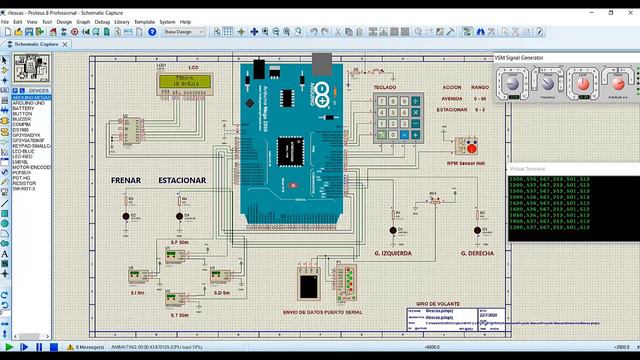This screenshot has width=640, height=360.
Task: Click the Y-Mirror vertical flip icon
Action: (4, 334)
